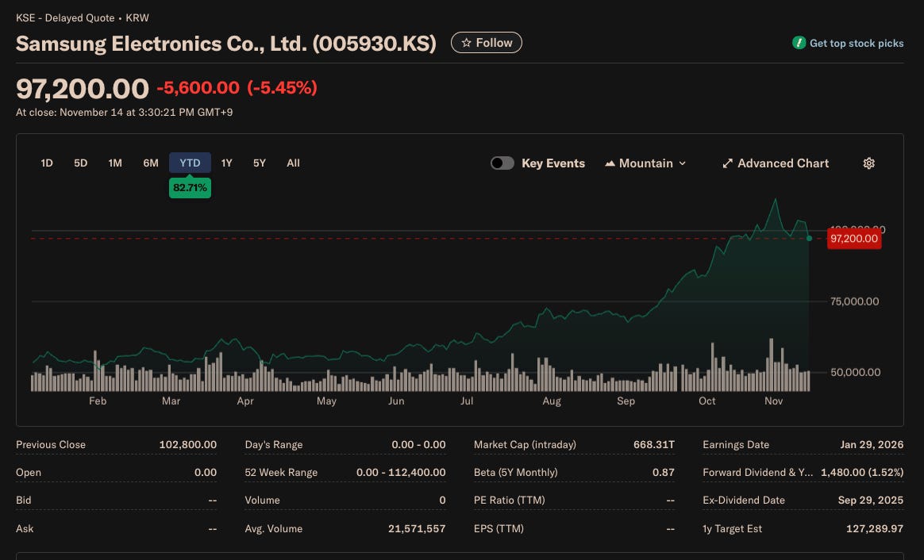Click the Day's Range value 0.00 - 0.00
Image resolution: width=924 pixels, height=560 pixels.
tap(418, 444)
